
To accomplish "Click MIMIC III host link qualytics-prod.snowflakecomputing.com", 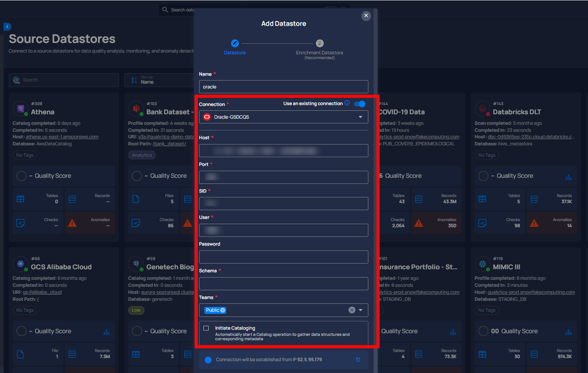I will [x=531, y=292].
